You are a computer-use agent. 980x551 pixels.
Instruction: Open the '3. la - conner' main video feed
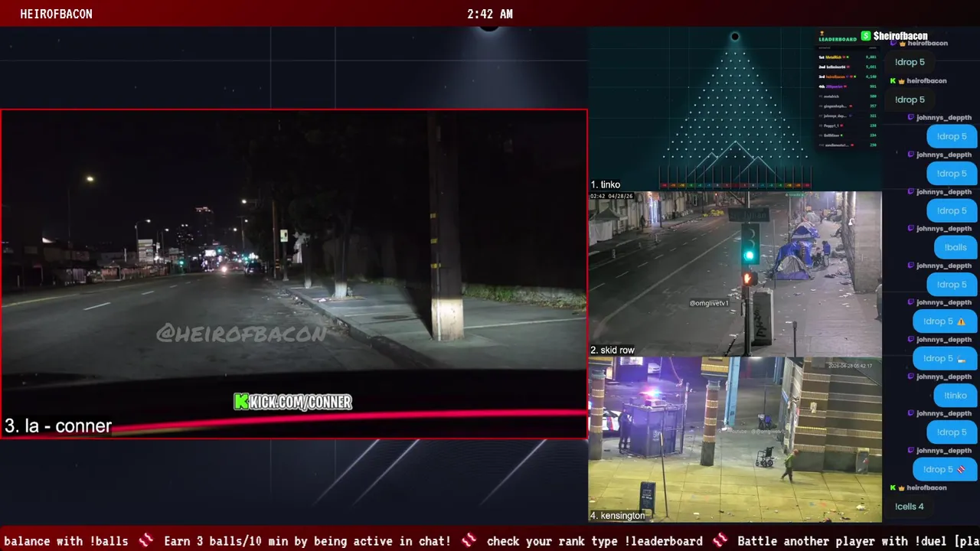(294, 274)
